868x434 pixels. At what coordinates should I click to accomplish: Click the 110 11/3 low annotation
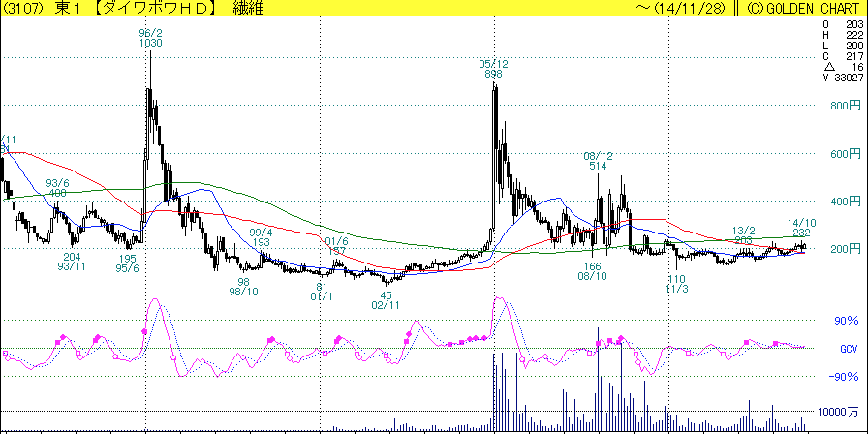[677, 284]
